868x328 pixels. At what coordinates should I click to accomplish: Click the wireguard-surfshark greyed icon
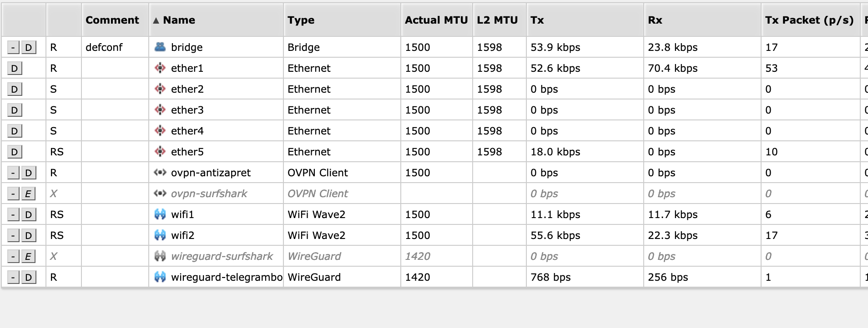(x=160, y=256)
